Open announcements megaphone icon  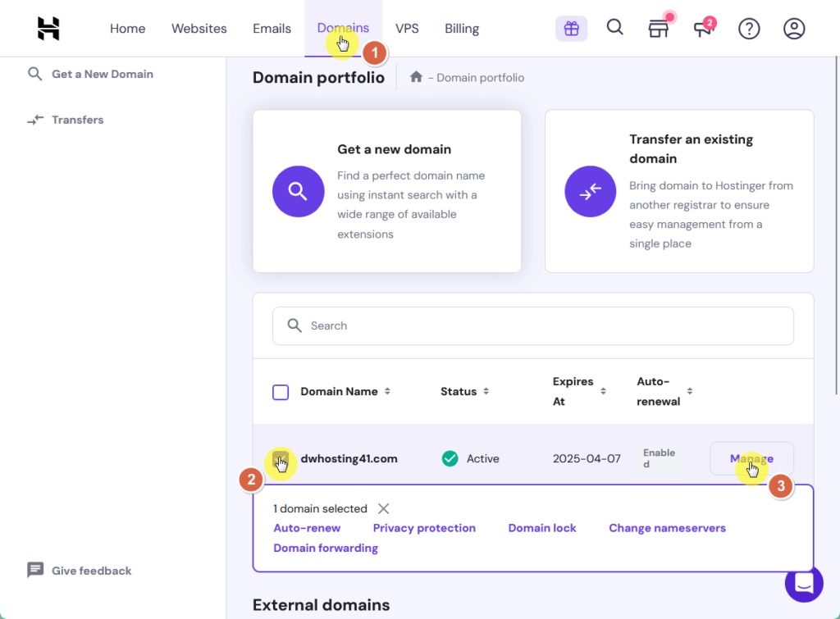[x=703, y=29]
